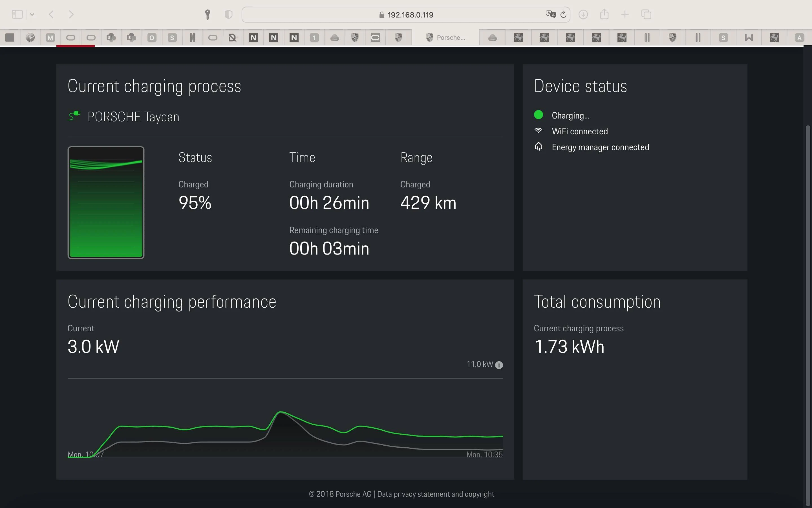812x508 pixels.
Task: Click the green charging plug icon
Action: [74, 116]
